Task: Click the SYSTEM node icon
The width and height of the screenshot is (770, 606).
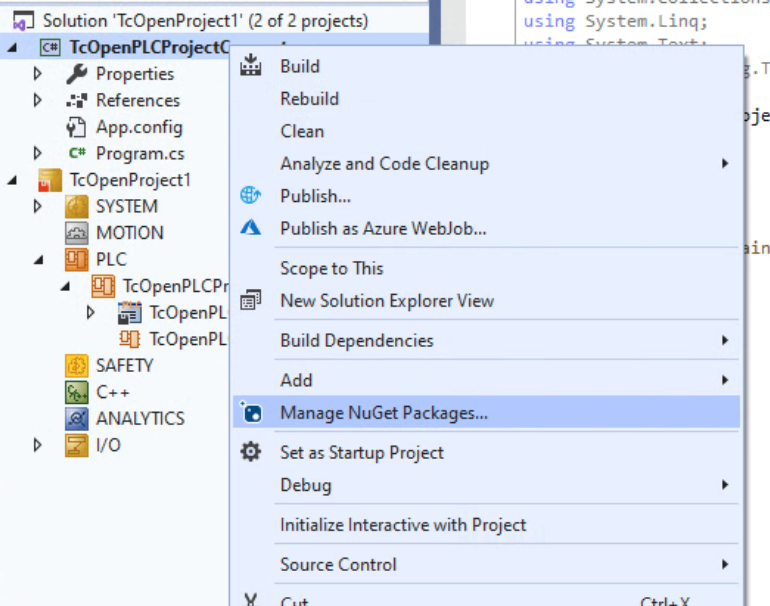Action: pos(77,206)
